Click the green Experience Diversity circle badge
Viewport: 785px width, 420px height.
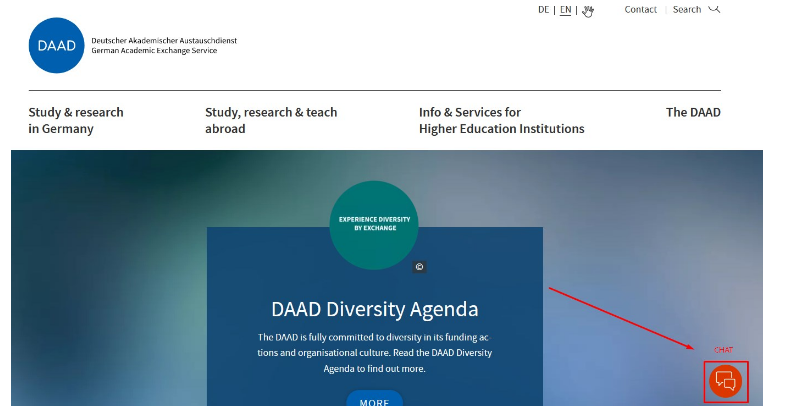[x=374, y=224]
